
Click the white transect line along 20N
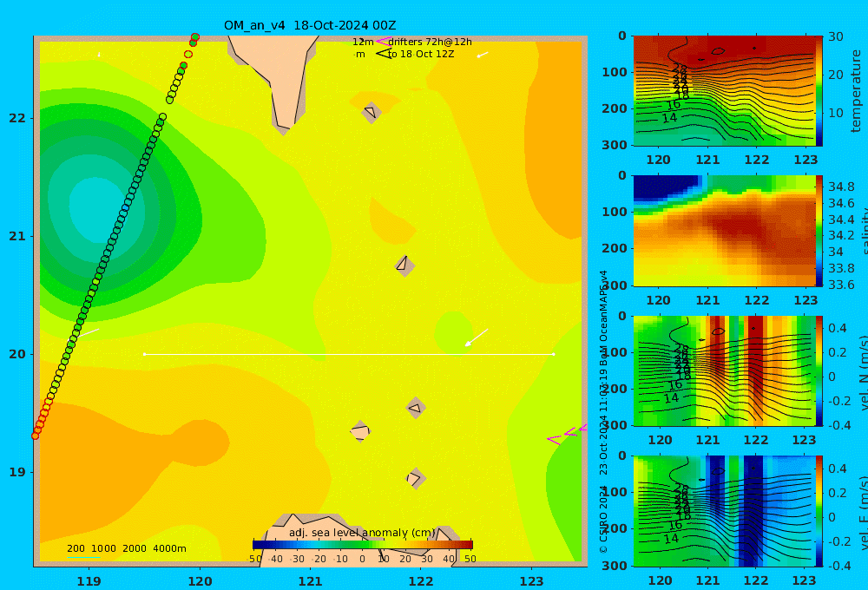(349, 354)
